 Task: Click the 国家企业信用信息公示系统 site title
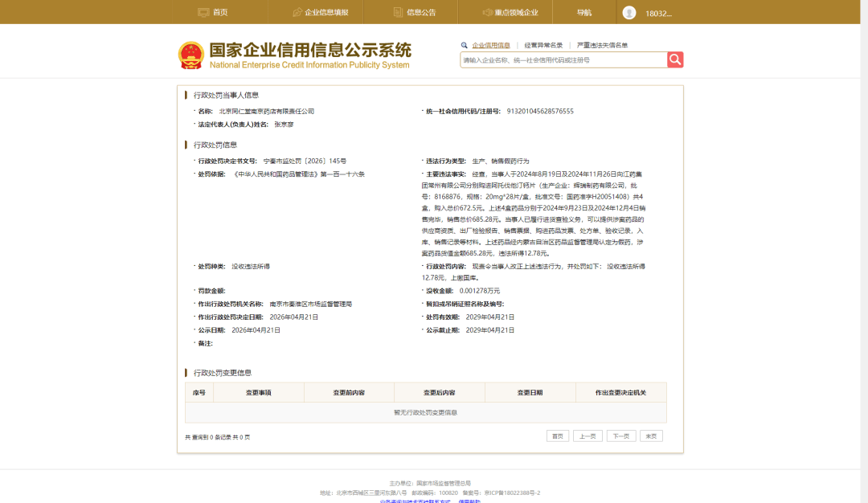click(310, 51)
